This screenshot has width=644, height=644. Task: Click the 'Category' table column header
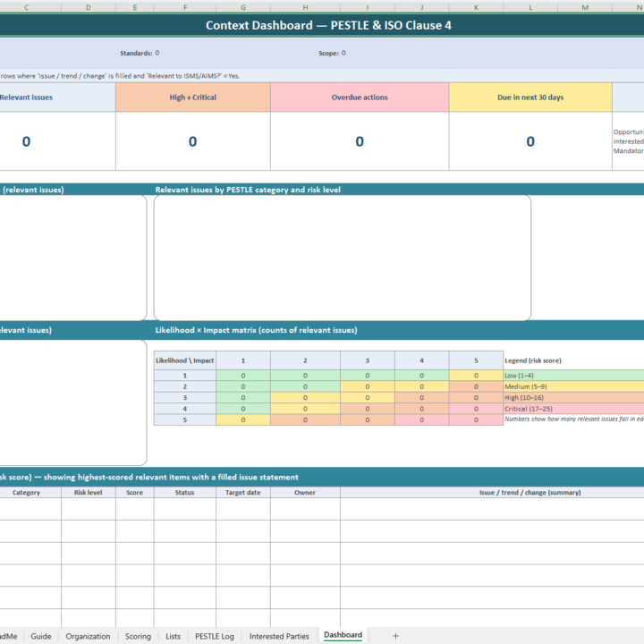[x=26, y=493]
